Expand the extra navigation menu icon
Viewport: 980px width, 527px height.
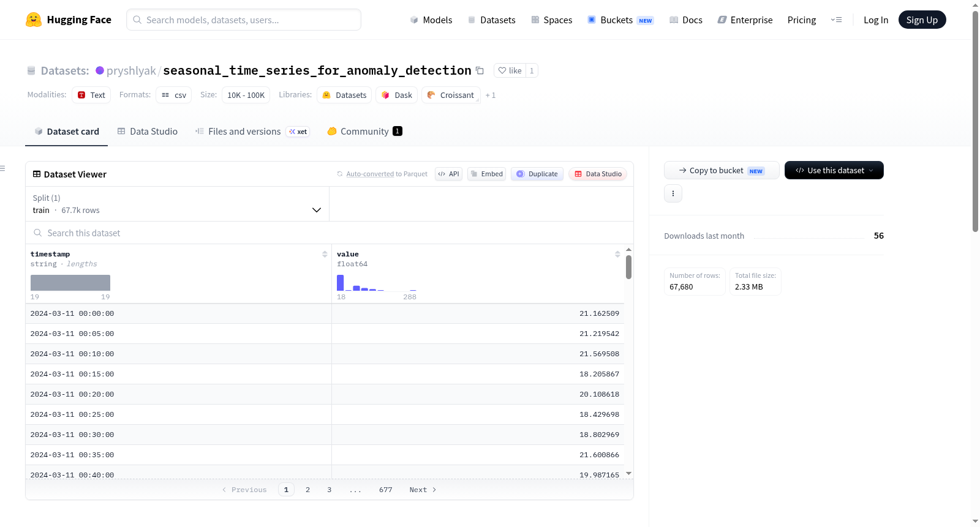(836, 20)
